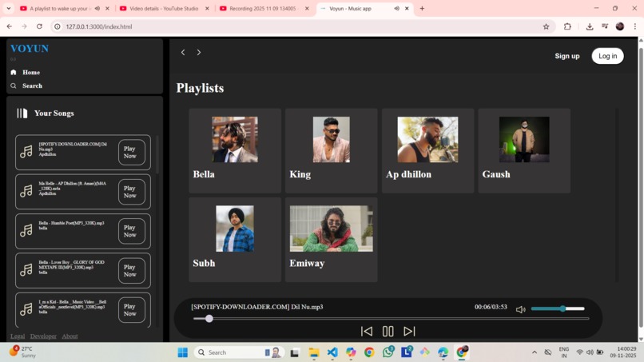Viewport: 644px width, 362px height.
Task: Open the Bella playlist card
Action: (x=235, y=151)
